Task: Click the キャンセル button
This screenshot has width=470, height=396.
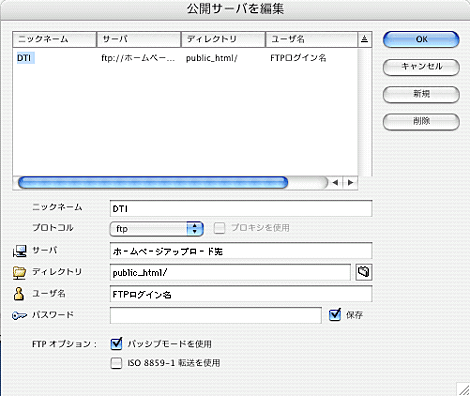Action: [421, 67]
